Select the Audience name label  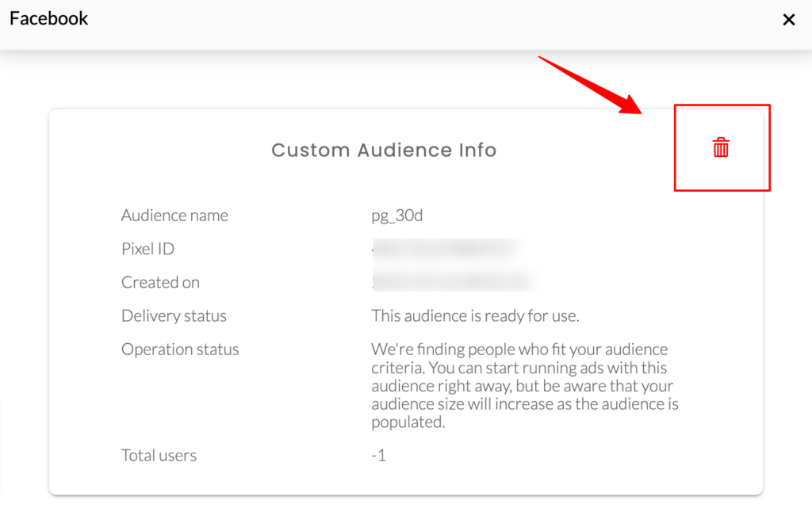tap(174, 216)
